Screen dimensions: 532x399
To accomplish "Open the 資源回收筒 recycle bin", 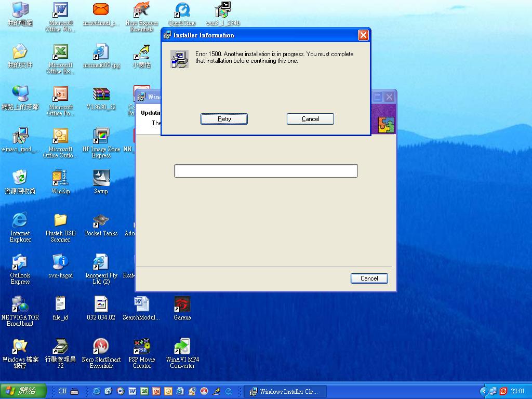I will pos(20,182).
